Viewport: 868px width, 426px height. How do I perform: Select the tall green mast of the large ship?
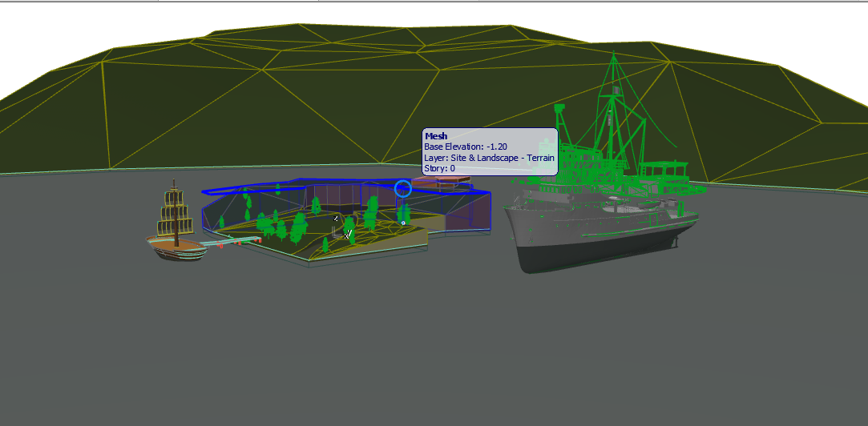tap(614, 96)
